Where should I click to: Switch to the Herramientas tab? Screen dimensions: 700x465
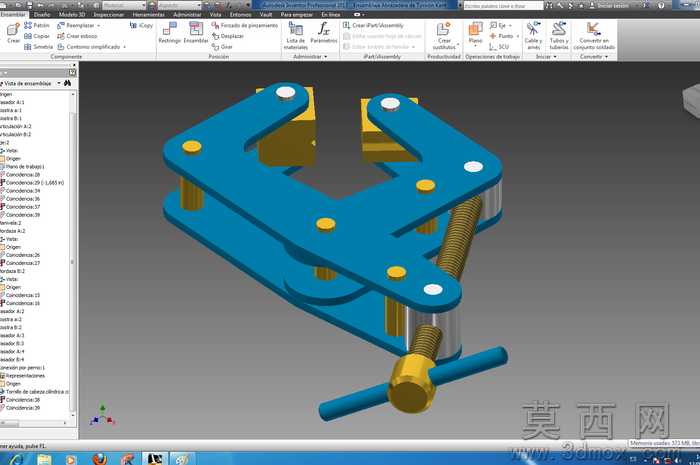click(148, 15)
